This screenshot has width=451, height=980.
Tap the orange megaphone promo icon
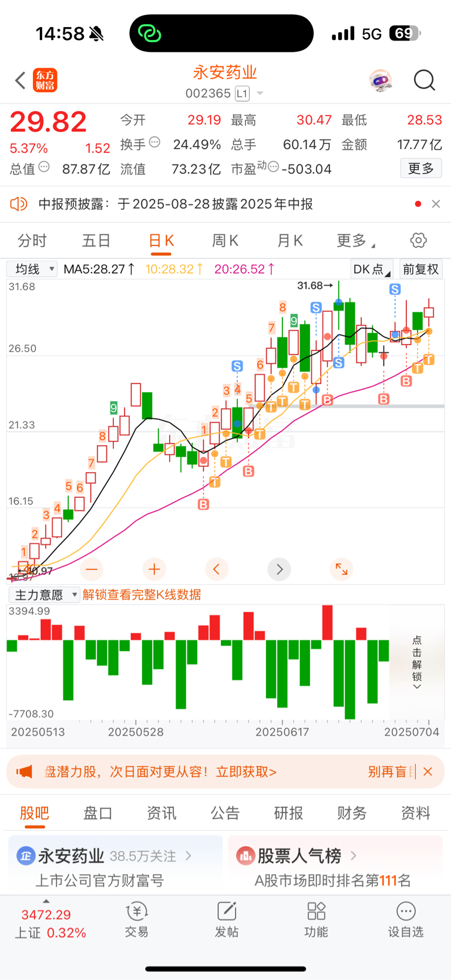pyautogui.click(x=24, y=772)
